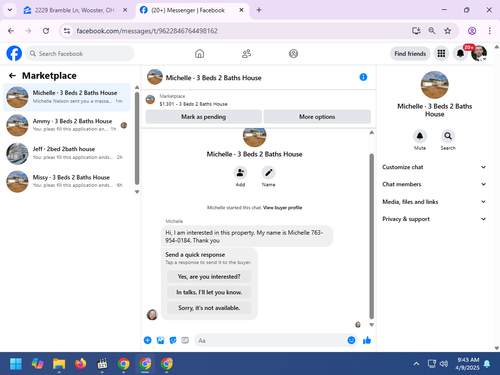The image size is (500, 375).
Task: Click the address bar URL
Action: (147, 31)
